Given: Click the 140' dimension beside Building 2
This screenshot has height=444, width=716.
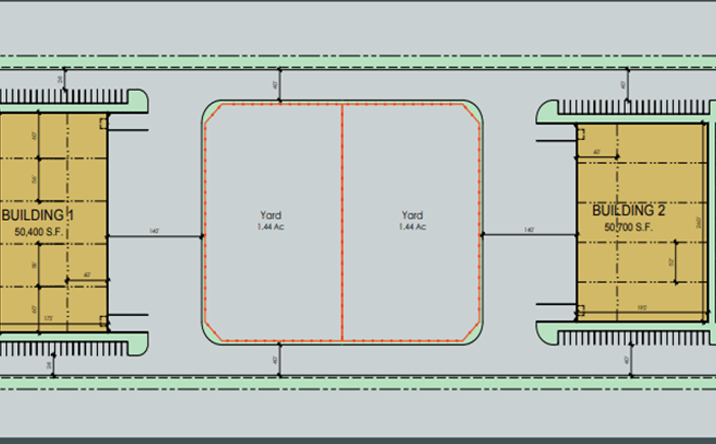Looking at the screenshot, I should [x=529, y=230].
